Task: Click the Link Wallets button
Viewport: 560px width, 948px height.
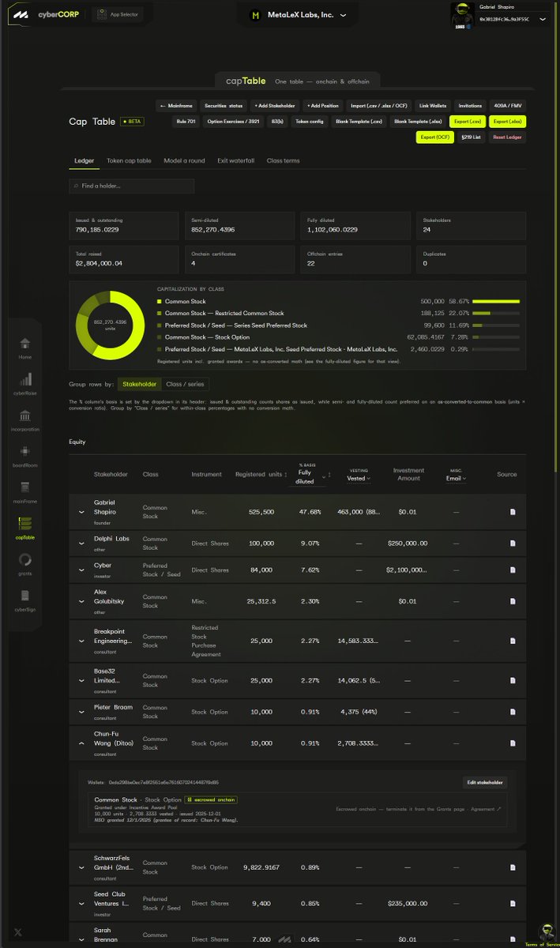Action: [x=433, y=105]
